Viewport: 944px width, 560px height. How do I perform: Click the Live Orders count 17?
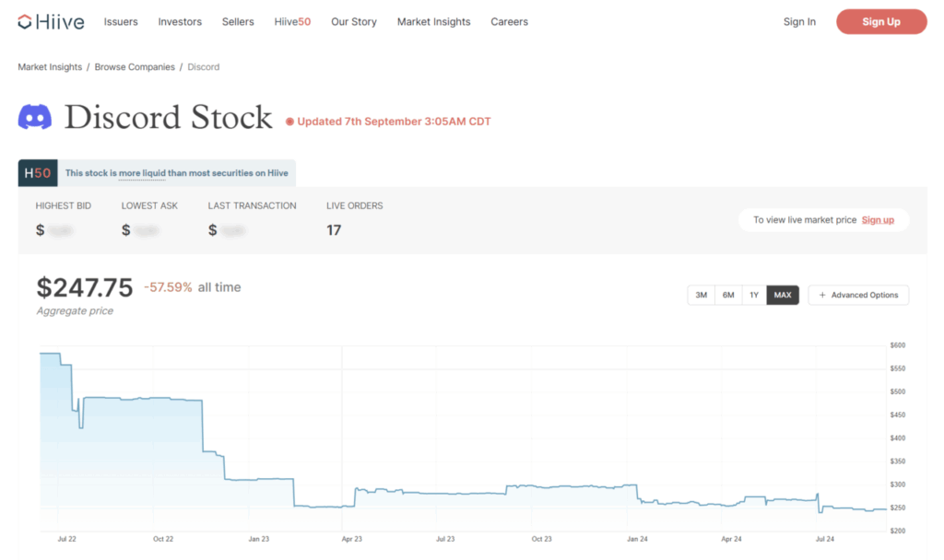334,230
